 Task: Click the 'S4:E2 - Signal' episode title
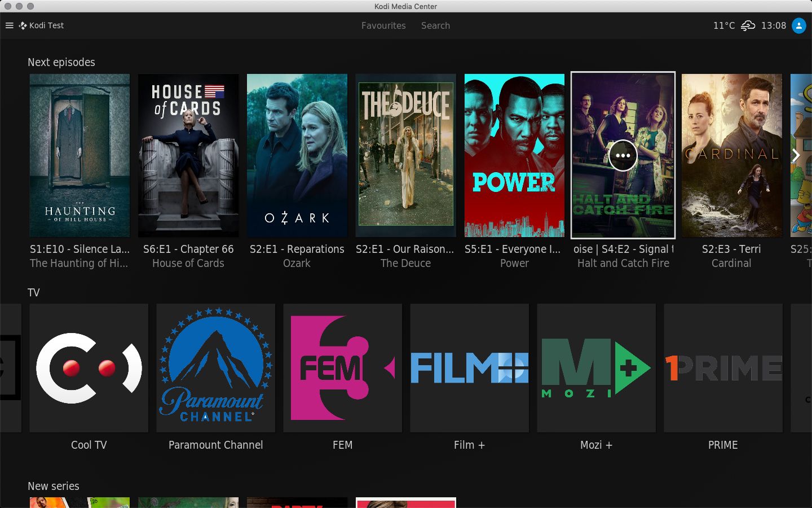pos(637,249)
